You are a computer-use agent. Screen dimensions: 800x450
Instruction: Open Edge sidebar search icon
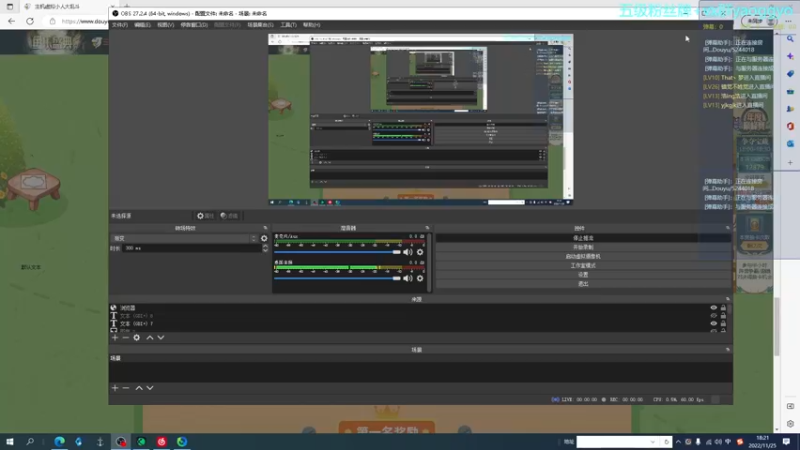[x=790, y=39]
